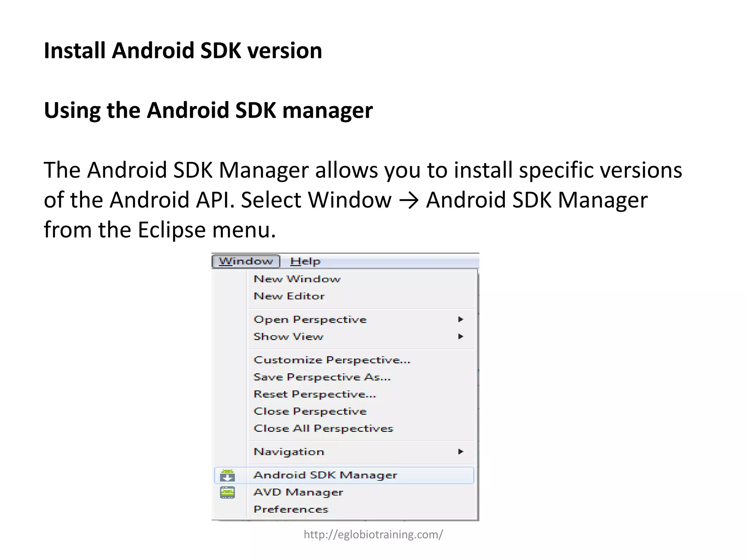
Task: Click the AVD Manager device icon
Action: click(227, 493)
